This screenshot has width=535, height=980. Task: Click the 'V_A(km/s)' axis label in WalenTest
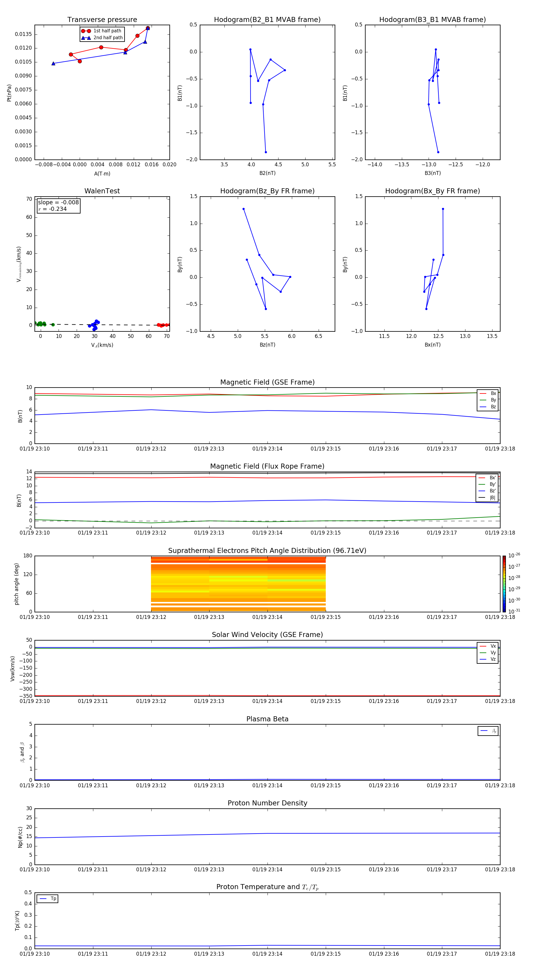click(102, 345)
